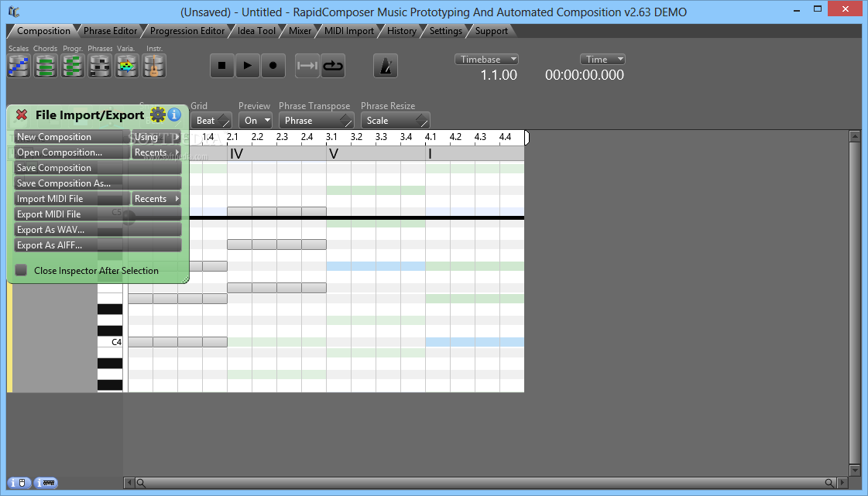Image resolution: width=868 pixels, height=496 pixels.
Task: Expand Recents next to Import MIDI File
Action: (x=156, y=199)
